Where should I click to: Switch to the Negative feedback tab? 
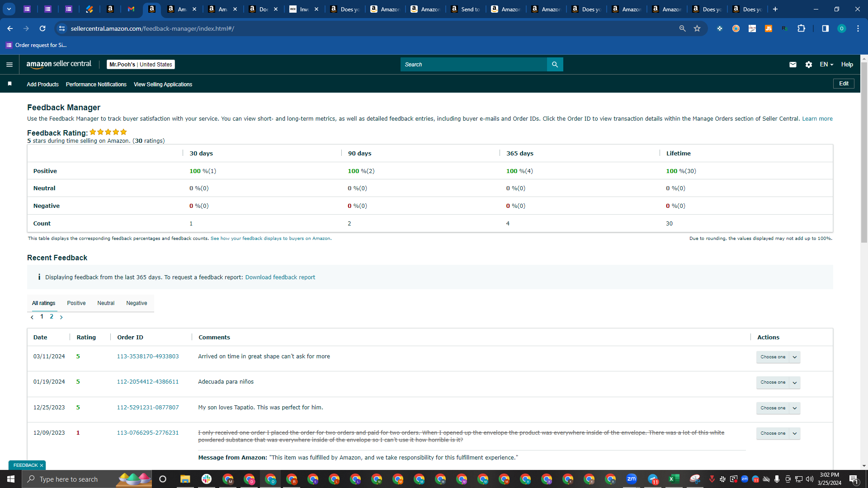click(137, 303)
